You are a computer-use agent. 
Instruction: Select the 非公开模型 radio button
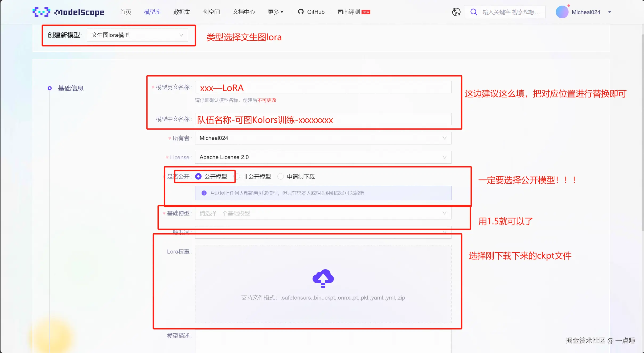coord(237,176)
